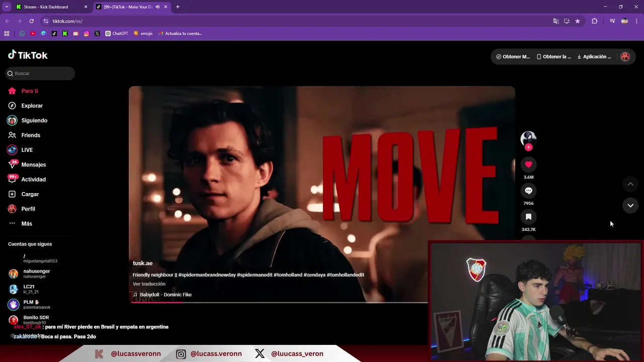Open the LIVE section

pos(20,150)
